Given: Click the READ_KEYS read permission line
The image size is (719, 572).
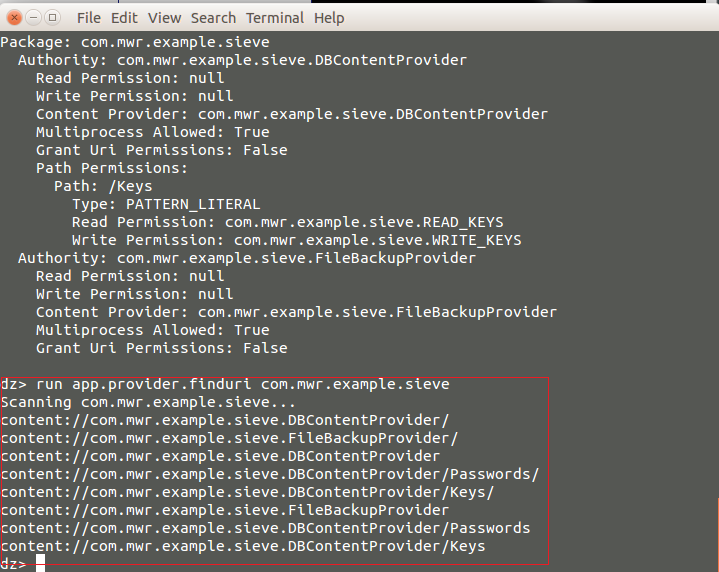Looking at the screenshot, I should (288, 222).
